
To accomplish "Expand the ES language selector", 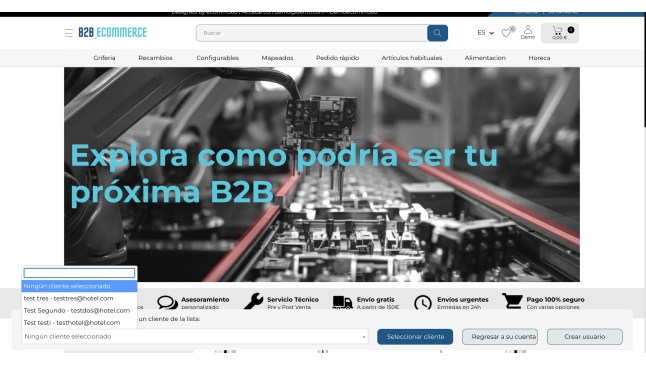I will [485, 33].
